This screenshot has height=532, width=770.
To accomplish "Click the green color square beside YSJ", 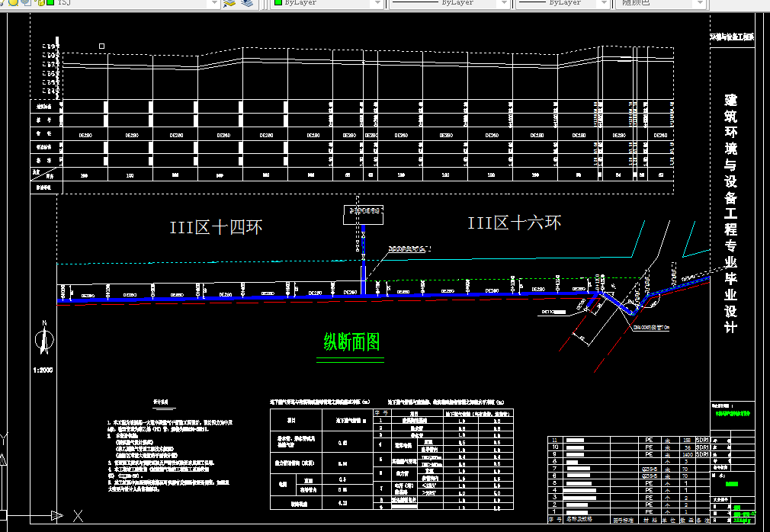I will [x=50, y=2].
